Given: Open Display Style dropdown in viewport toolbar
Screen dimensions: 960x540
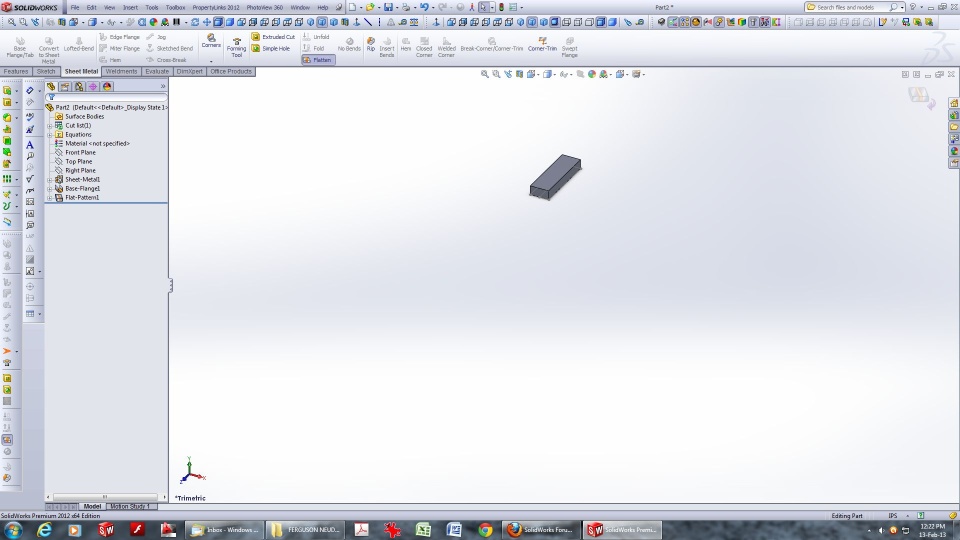Looking at the screenshot, I should point(553,75).
